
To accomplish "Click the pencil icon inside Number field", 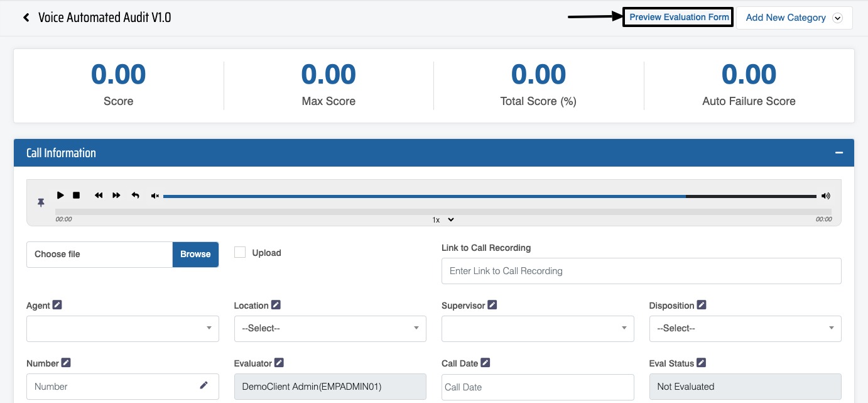I will (x=203, y=385).
